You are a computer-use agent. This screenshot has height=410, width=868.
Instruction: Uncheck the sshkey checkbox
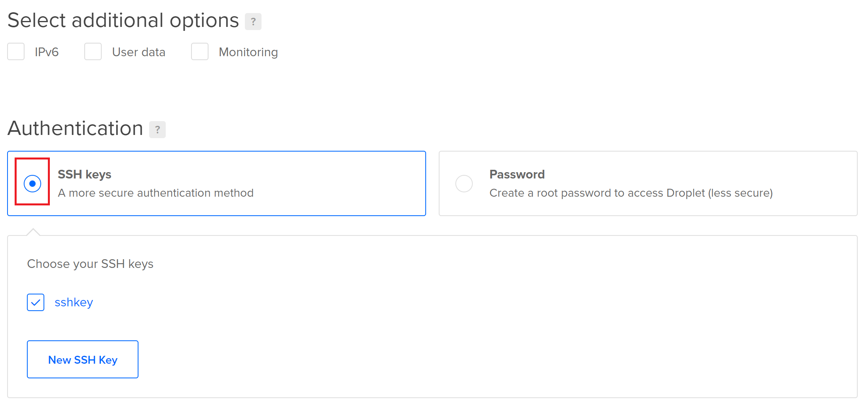36,302
